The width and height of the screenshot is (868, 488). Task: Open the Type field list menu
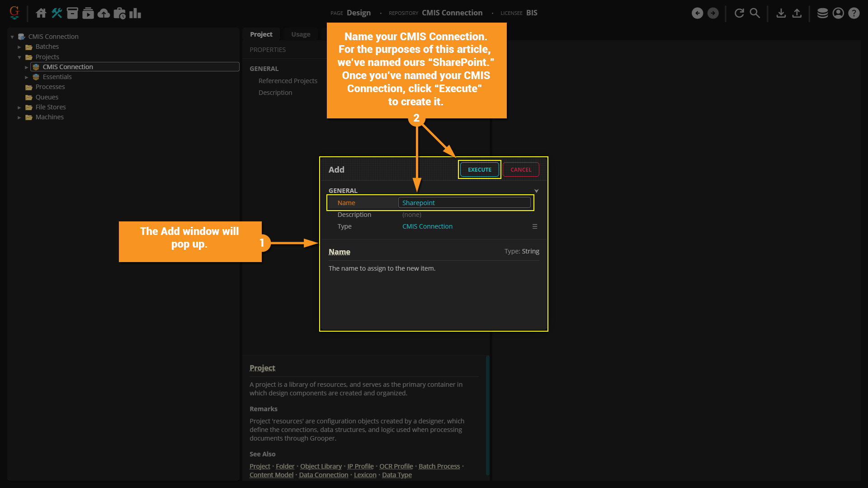point(535,226)
